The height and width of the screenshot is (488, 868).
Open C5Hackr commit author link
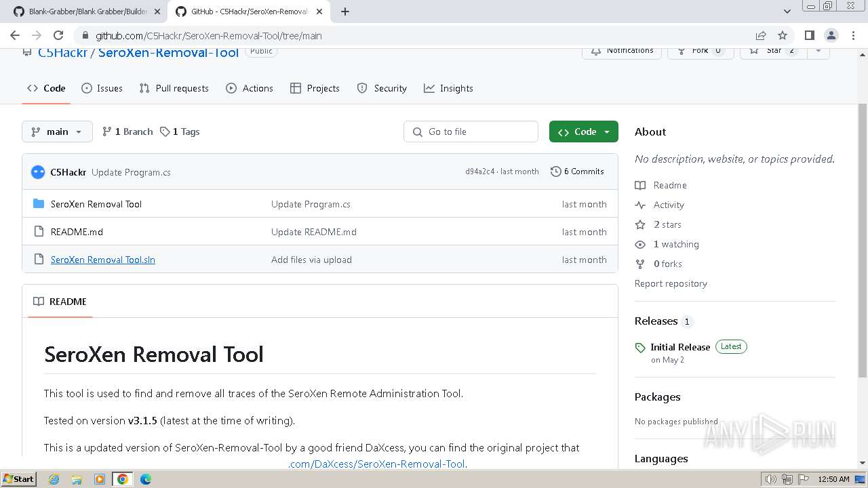pyautogui.click(x=68, y=172)
